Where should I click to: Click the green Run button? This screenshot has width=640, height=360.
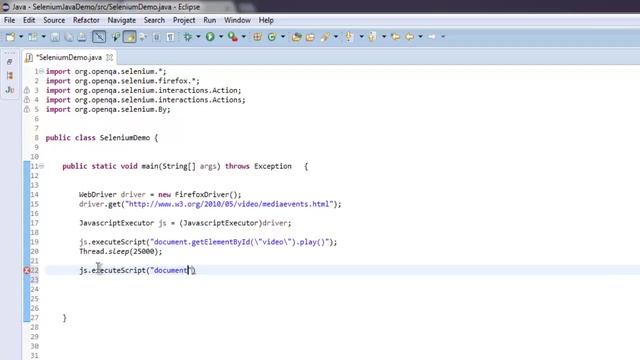tap(210, 37)
